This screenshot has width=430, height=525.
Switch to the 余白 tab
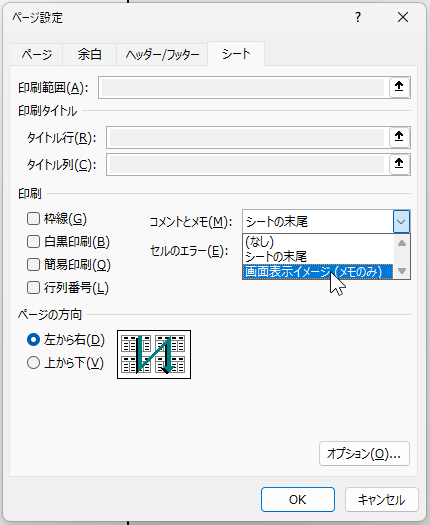89,54
